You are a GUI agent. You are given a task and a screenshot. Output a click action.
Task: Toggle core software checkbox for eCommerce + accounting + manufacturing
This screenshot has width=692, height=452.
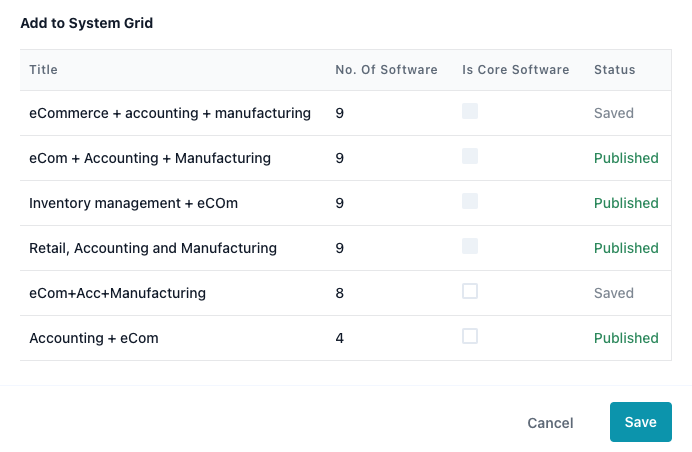(470, 111)
